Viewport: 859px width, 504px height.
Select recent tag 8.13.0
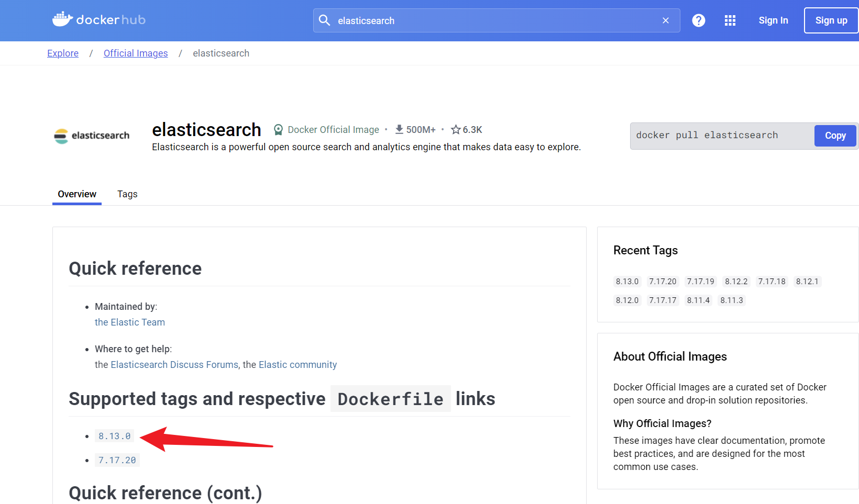(627, 282)
